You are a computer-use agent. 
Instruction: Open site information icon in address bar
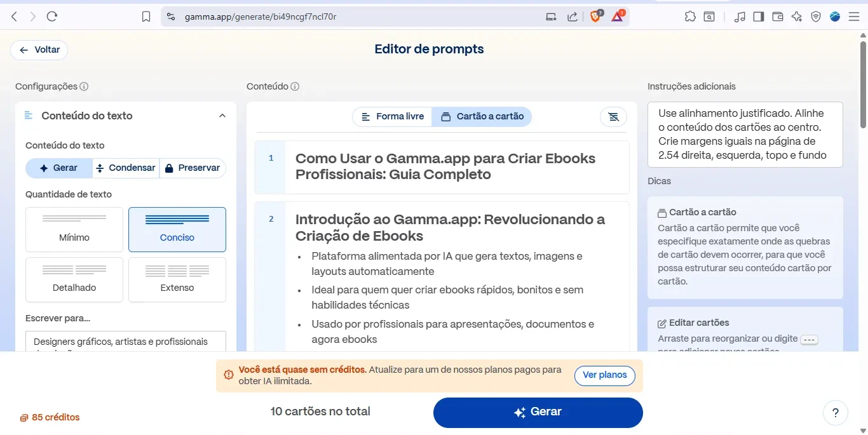[x=170, y=17]
